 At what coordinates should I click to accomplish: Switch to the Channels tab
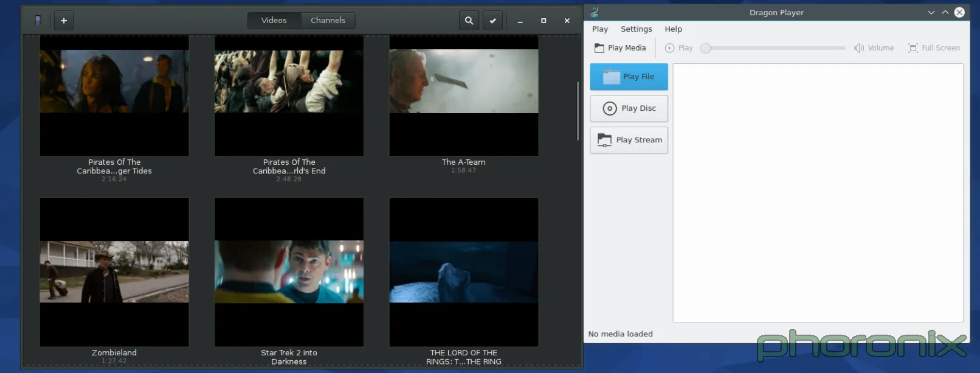(328, 21)
